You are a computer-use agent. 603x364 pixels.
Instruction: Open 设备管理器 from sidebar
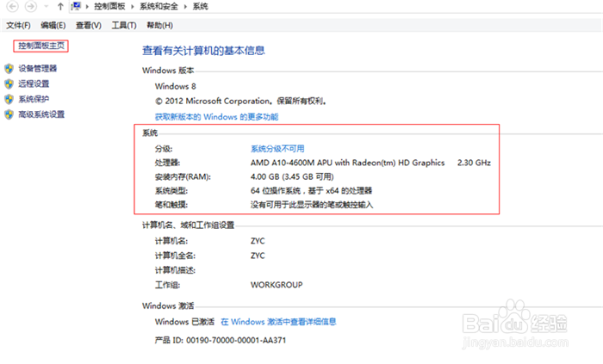(x=38, y=69)
